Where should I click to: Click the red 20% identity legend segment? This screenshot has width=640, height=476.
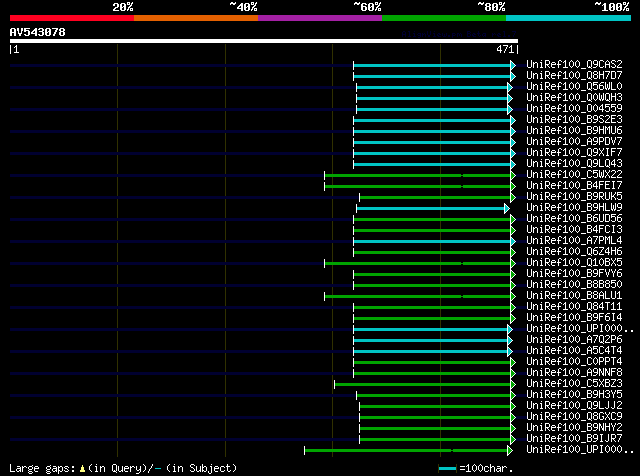click(x=72, y=18)
